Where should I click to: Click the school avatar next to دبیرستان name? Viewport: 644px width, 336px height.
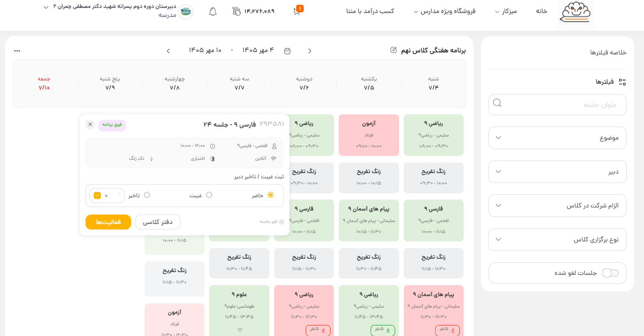(x=186, y=11)
